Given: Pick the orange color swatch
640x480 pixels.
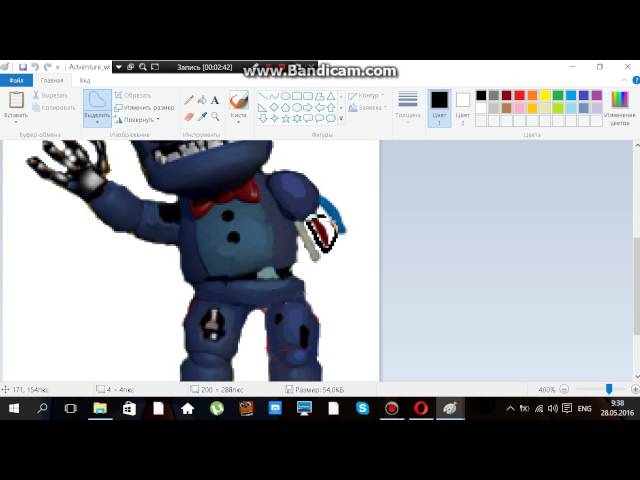Looking at the screenshot, I should click(x=532, y=96).
